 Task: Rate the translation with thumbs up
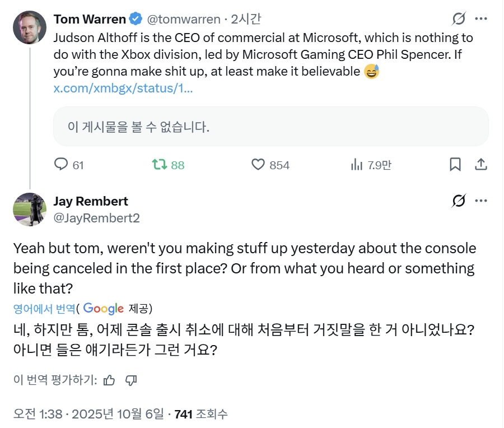pos(110,380)
